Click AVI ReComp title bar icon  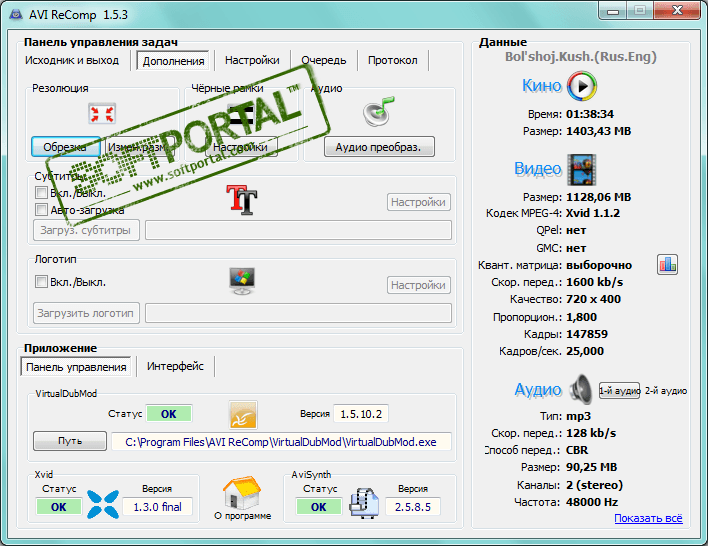click(x=16, y=14)
